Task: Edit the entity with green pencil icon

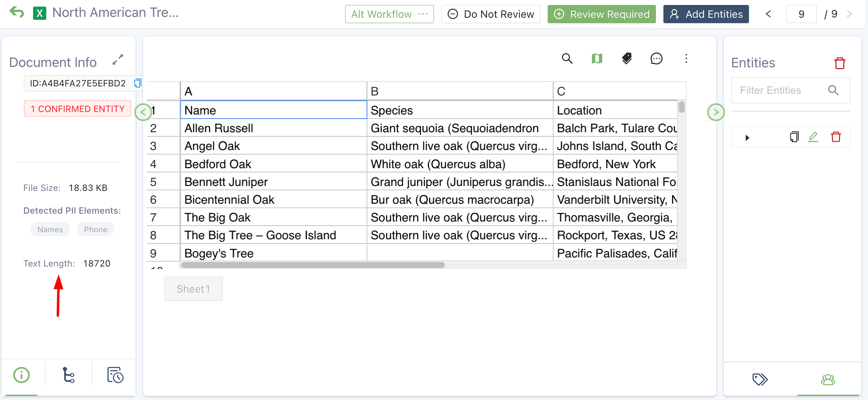Action: coord(813,137)
